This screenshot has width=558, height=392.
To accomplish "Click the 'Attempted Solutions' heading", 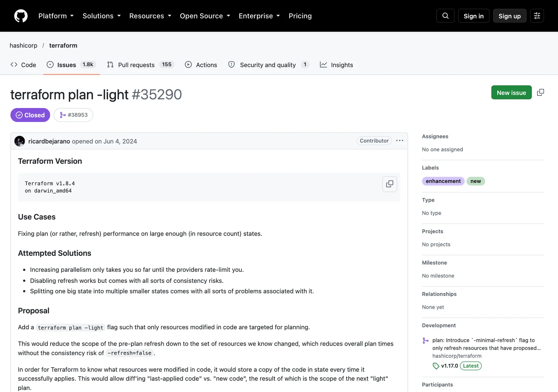I will (x=54, y=253).
